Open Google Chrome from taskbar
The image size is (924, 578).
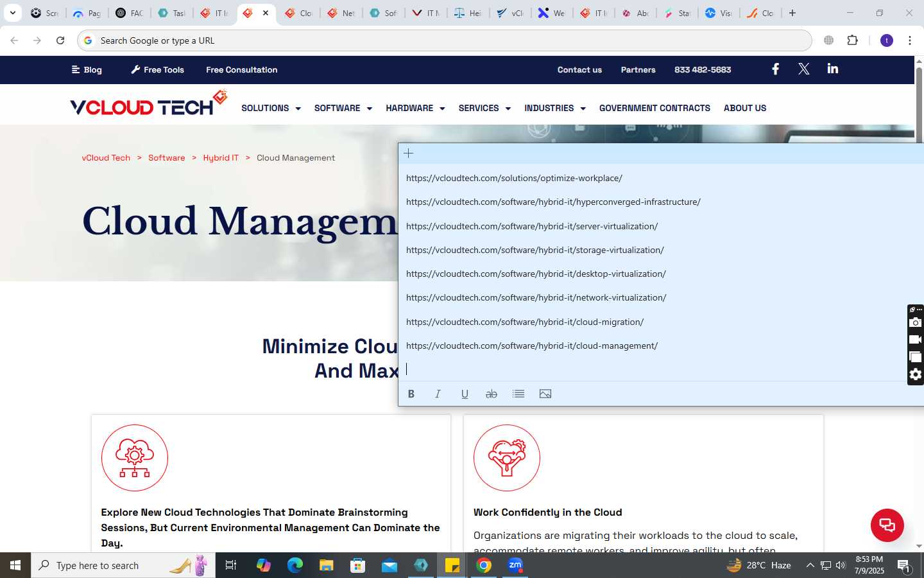coord(484,565)
